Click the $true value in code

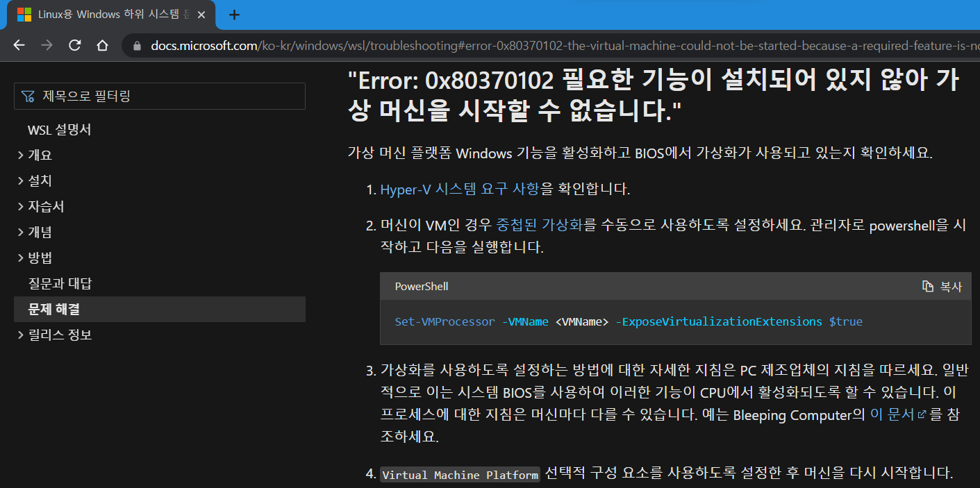coord(846,322)
